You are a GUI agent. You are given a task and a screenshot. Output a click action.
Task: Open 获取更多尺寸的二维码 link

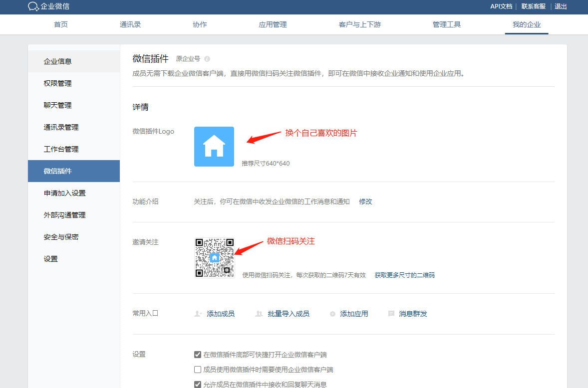[x=404, y=274]
